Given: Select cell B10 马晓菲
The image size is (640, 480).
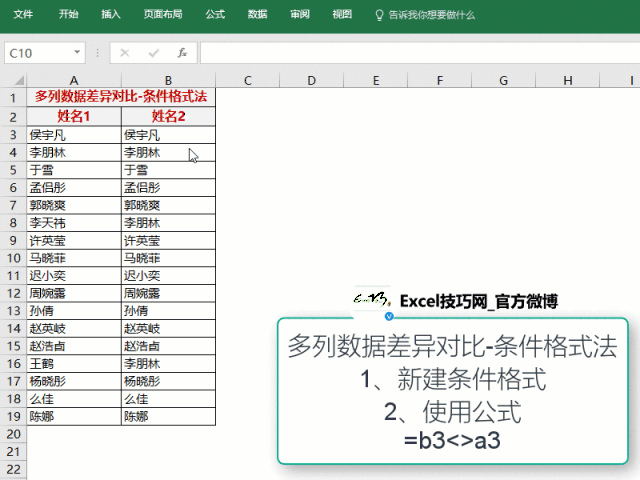Looking at the screenshot, I should coord(168,258).
